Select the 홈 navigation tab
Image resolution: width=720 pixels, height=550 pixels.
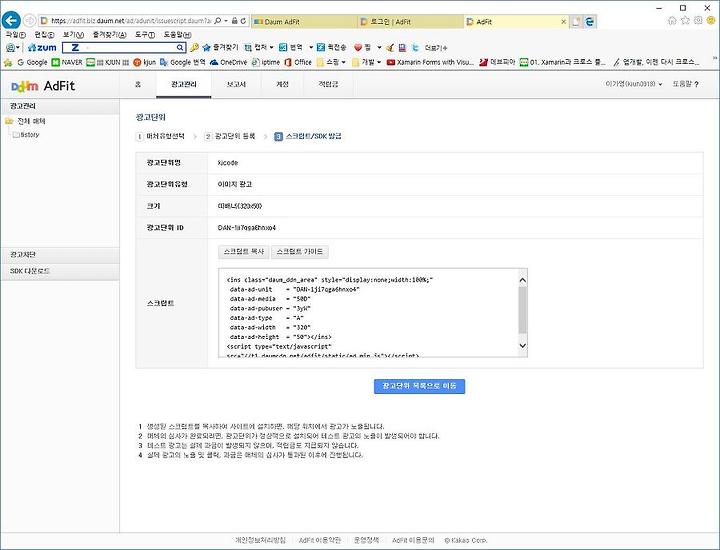[x=138, y=85]
